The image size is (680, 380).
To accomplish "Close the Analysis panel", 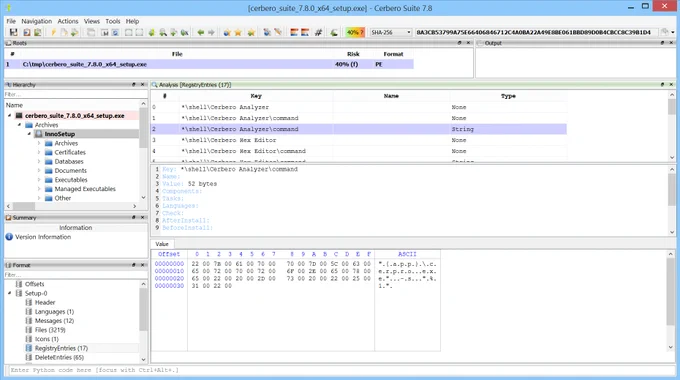I will (x=671, y=85).
